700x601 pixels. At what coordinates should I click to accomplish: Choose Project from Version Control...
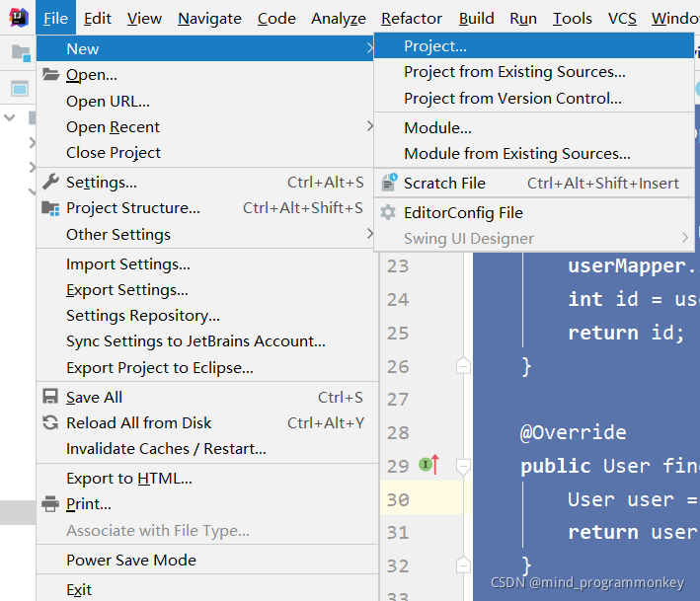click(534, 98)
